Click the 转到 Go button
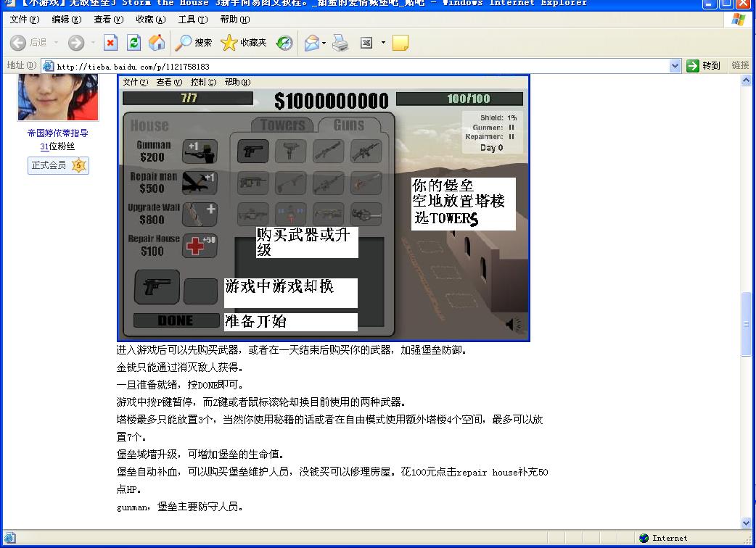Image resolution: width=756 pixels, height=548 pixels. click(x=704, y=65)
